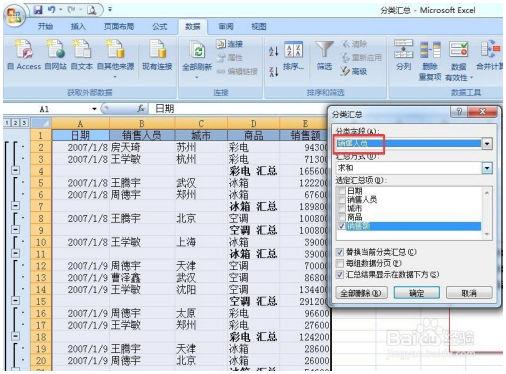Screen dimensions: 506x374
Task: Import data from website (自网站)
Action: point(56,55)
